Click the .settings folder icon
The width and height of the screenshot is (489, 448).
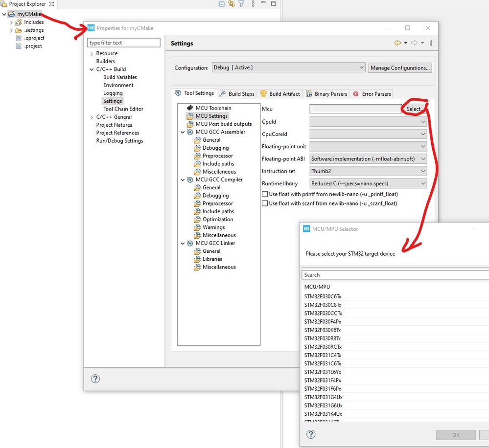19,30
